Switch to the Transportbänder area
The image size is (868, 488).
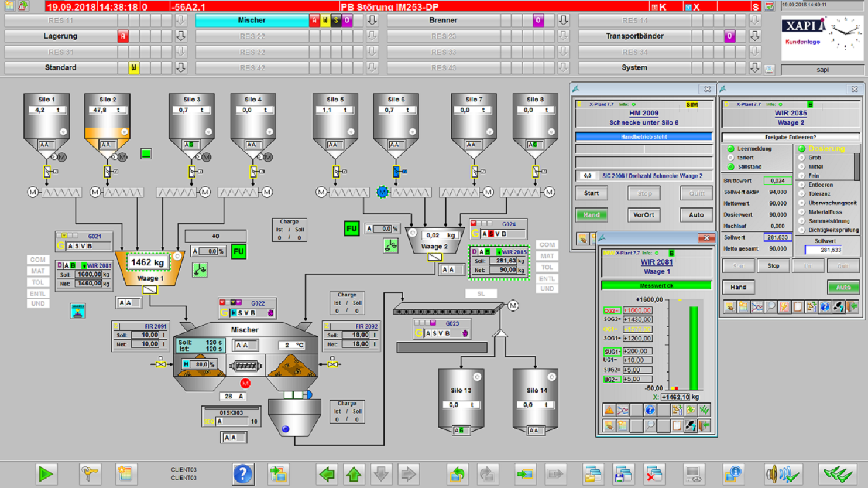(634, 36)
